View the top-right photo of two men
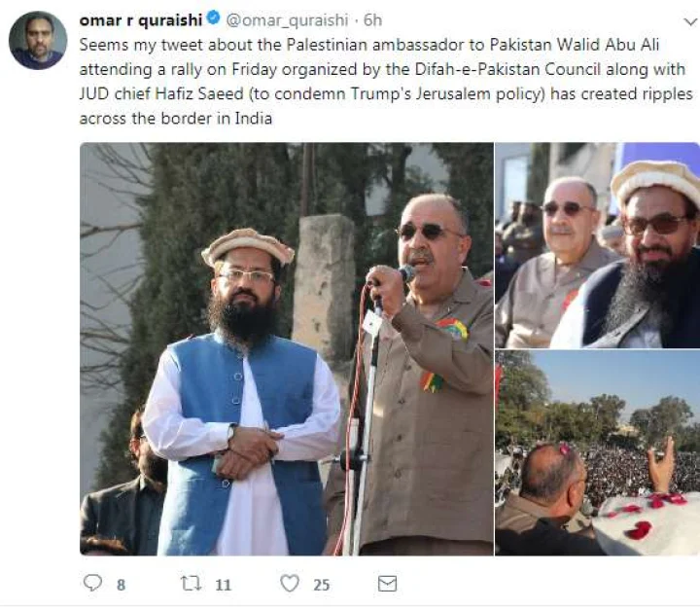 click(597, 245)
